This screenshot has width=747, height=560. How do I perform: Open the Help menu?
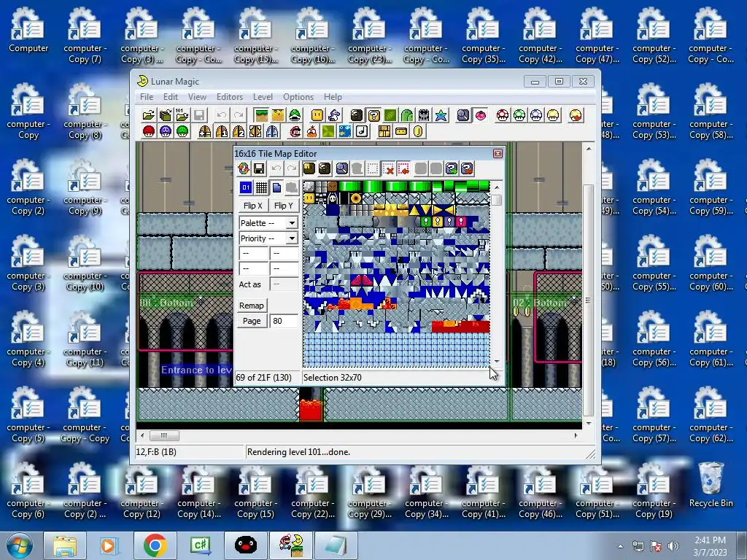[333, 97]
